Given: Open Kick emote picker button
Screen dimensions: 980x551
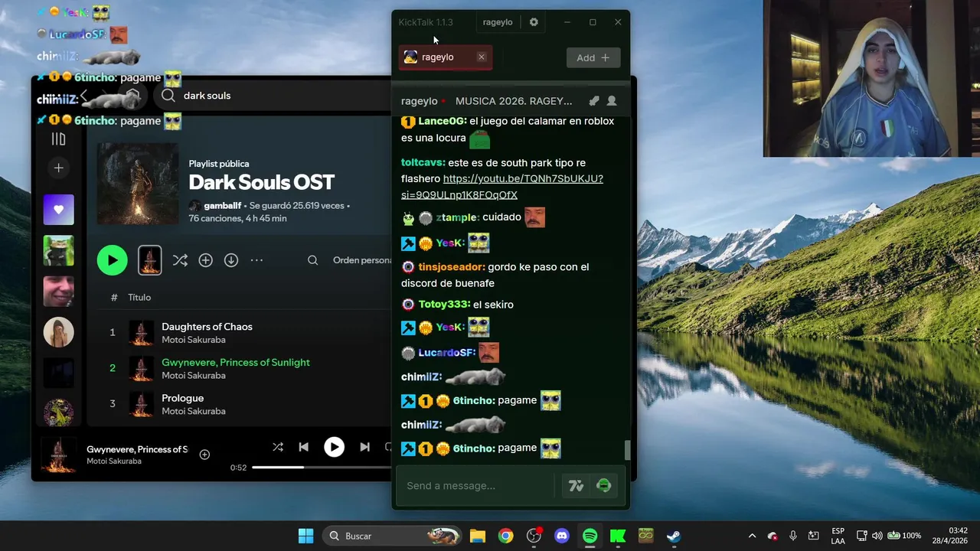Looking at the screenshot, I should [x=604, y=486].
